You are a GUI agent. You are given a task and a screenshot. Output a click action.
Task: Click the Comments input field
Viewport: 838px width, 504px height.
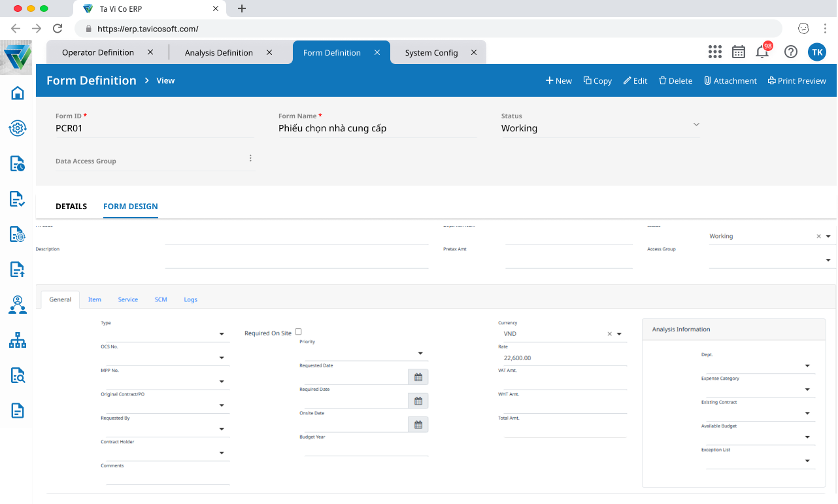click(167, 477)
